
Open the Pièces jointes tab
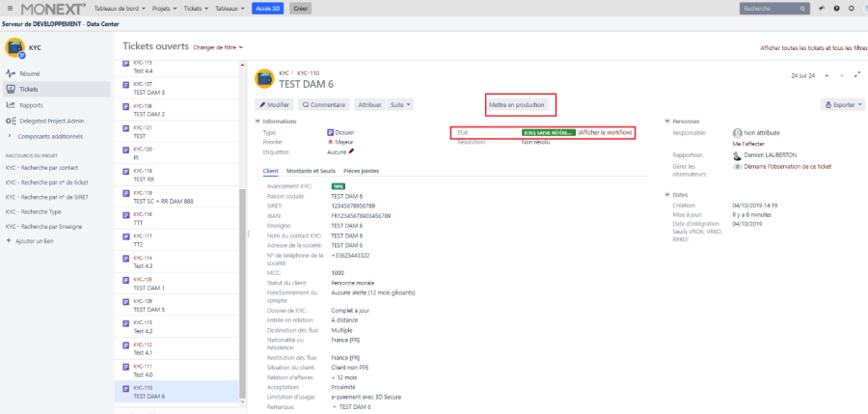click(x=361, y=171)
